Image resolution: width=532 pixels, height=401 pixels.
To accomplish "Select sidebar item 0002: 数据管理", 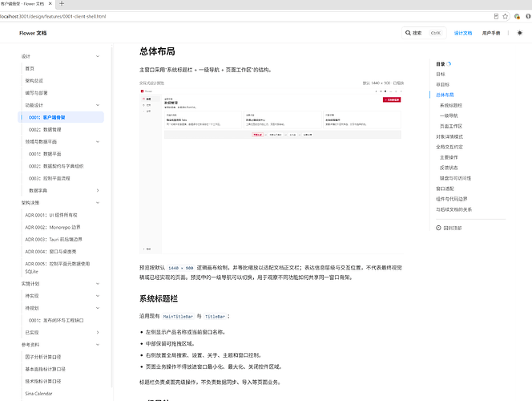I will [x=45, y=130].
